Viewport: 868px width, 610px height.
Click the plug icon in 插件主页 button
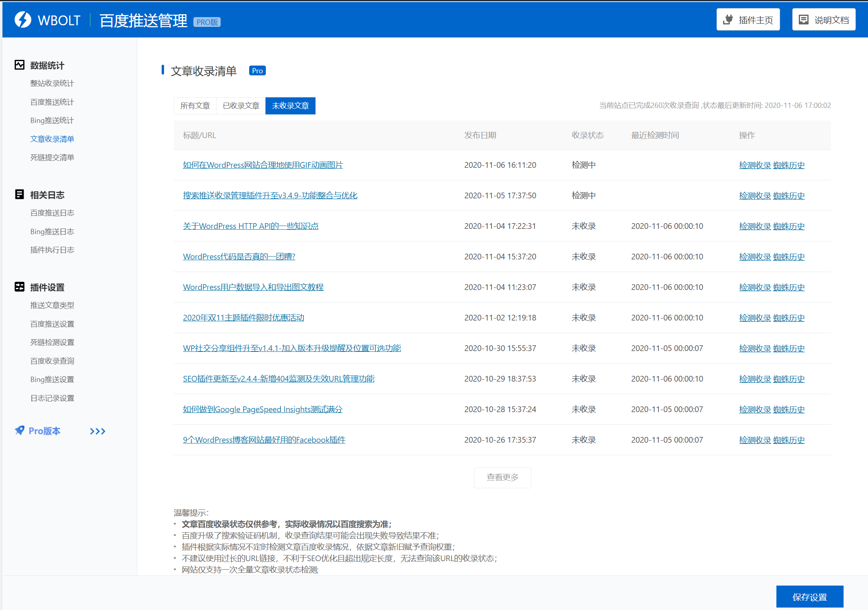coord(728,20)
